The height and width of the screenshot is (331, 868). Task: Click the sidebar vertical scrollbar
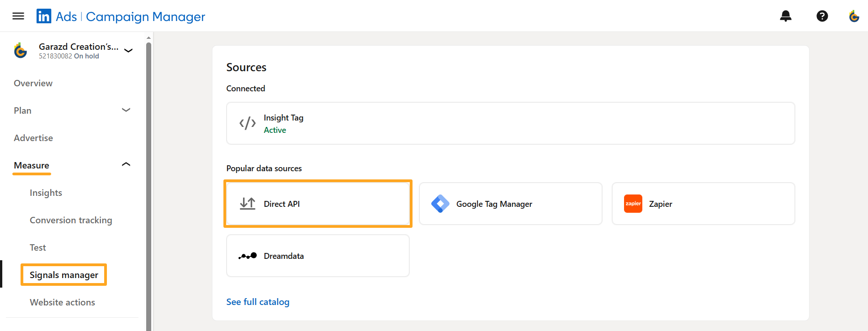tap(148, 186)
